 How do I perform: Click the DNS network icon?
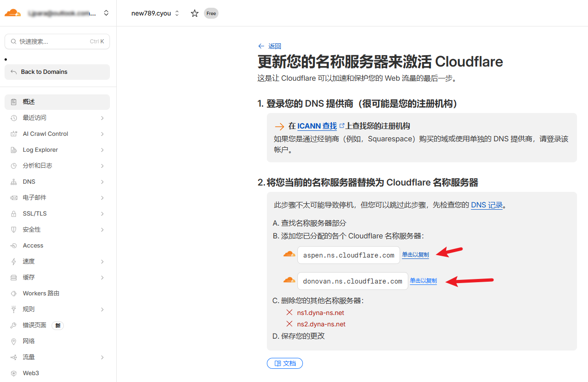point(14,182)
